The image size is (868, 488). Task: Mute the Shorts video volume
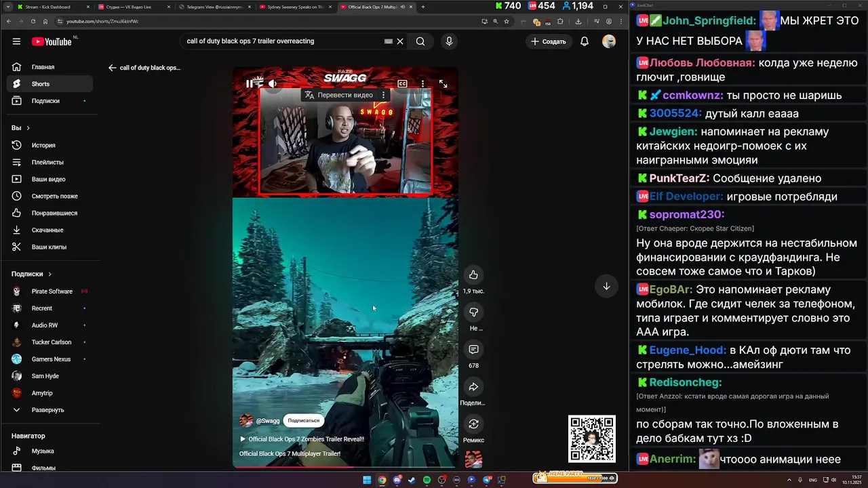pyautogui.click(x=272, y=83)
